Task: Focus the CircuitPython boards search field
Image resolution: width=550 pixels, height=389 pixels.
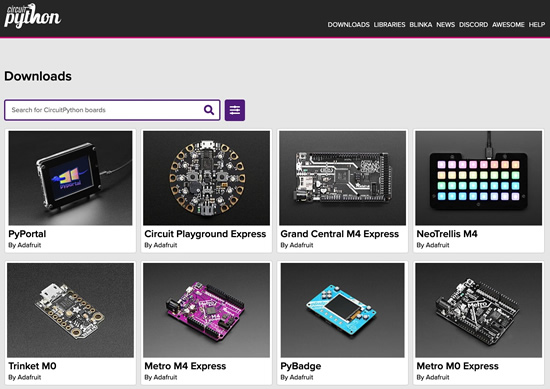Action: (x=112, y=110)
